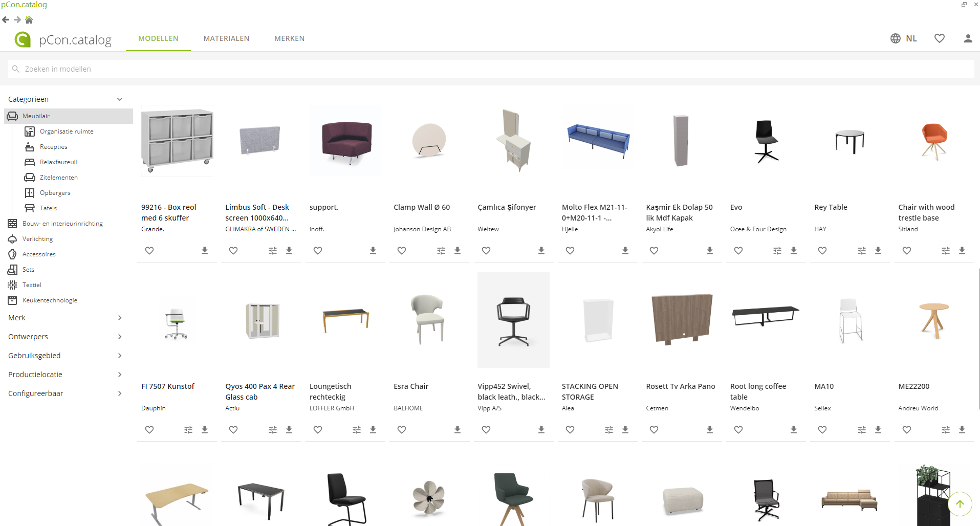This screenshot has height=526, width=980.
Task: Favorite the ME22200 by Andreu World
Action: pos(907,430)
